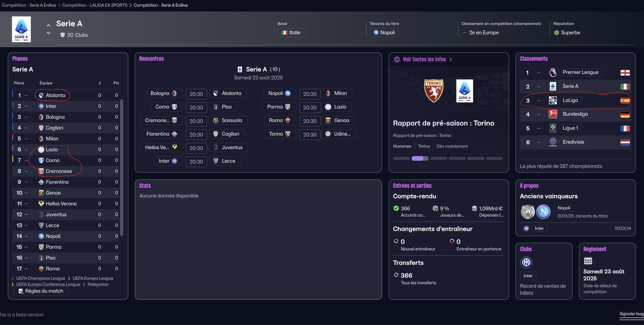Click the Serie A trophy icon
644x325 pixels.
click(528, 212)
